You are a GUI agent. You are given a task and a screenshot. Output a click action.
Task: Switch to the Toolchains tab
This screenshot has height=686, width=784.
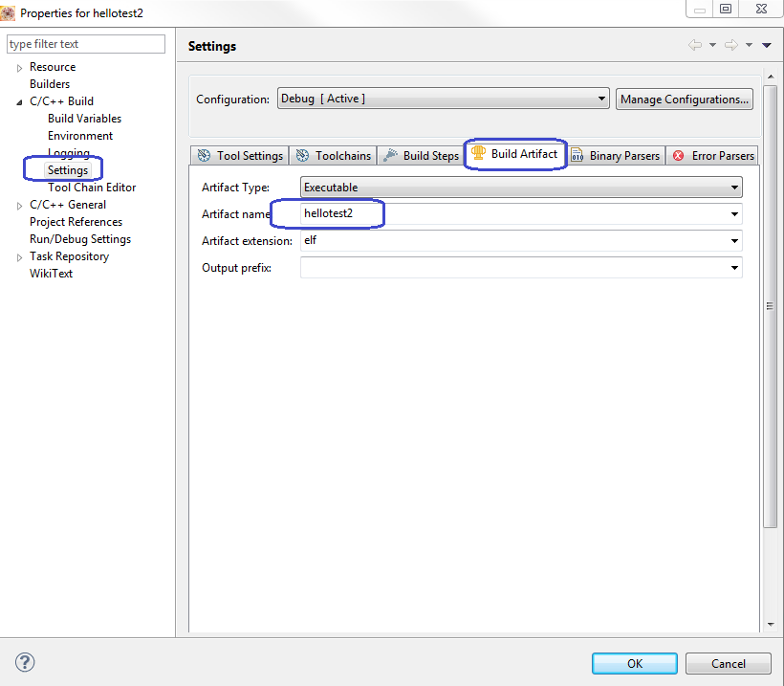[x=333, y=156]
